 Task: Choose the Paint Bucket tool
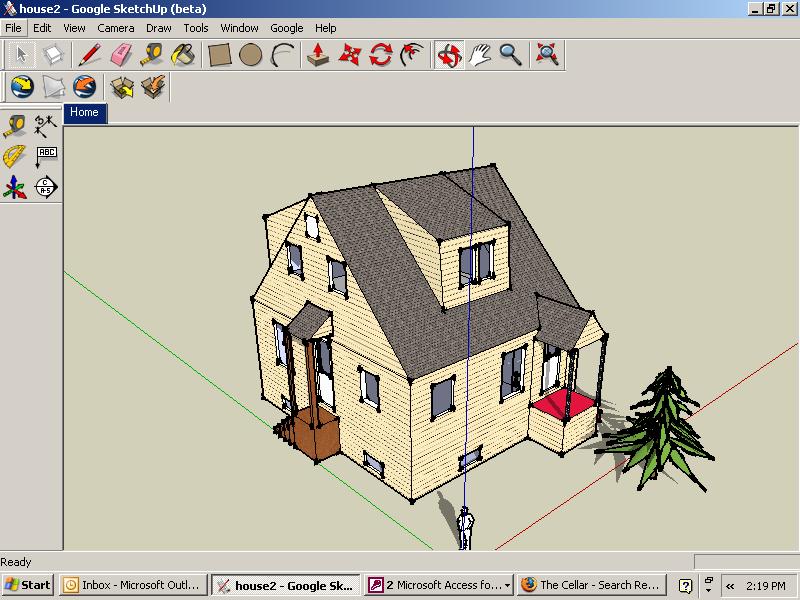(183, 55)
